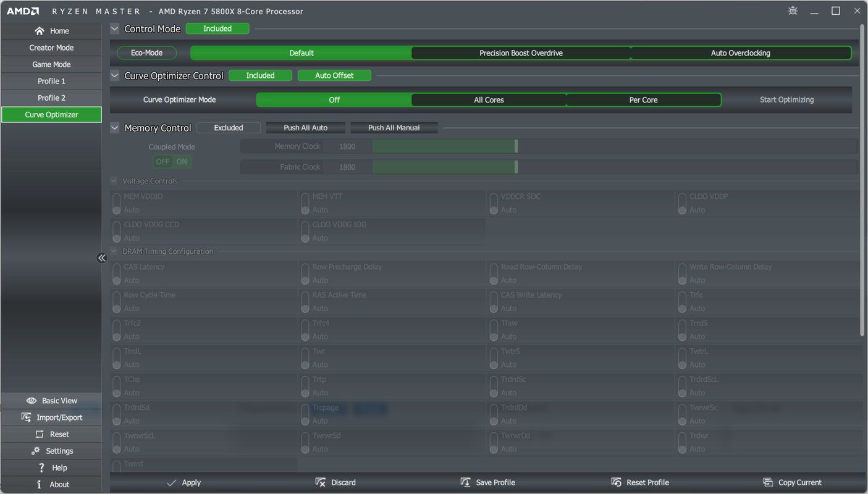Toggle Coupled Mode OFF/ON switch
Image resolution: width=868 pixels, height=494 pixels.
click(172, 161)
